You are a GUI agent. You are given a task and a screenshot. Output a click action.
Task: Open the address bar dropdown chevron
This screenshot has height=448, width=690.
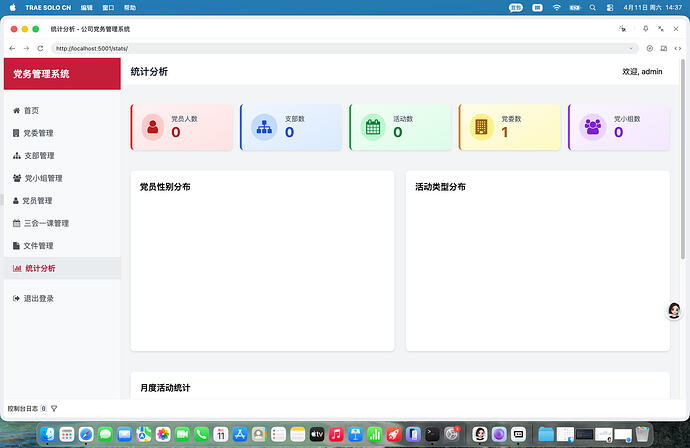(x=631, y=48)
